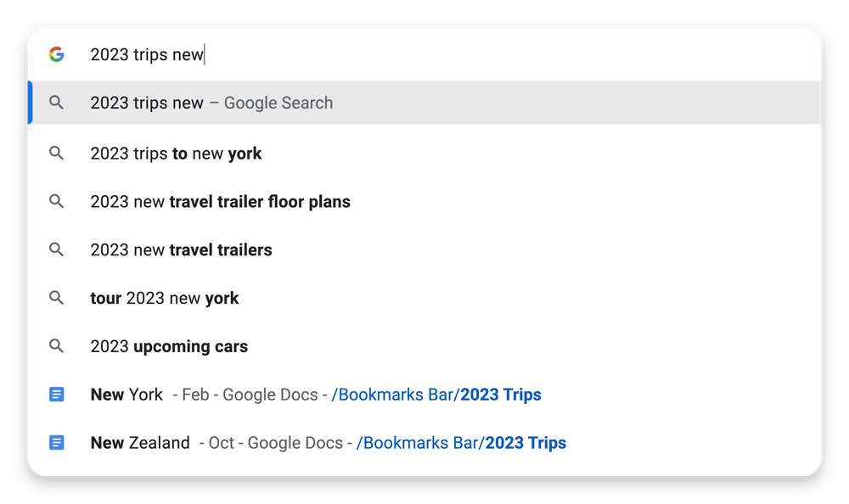Pick '2023 new travel trailer floor plans' suggestion
The image size is (849, 504).
220,202
